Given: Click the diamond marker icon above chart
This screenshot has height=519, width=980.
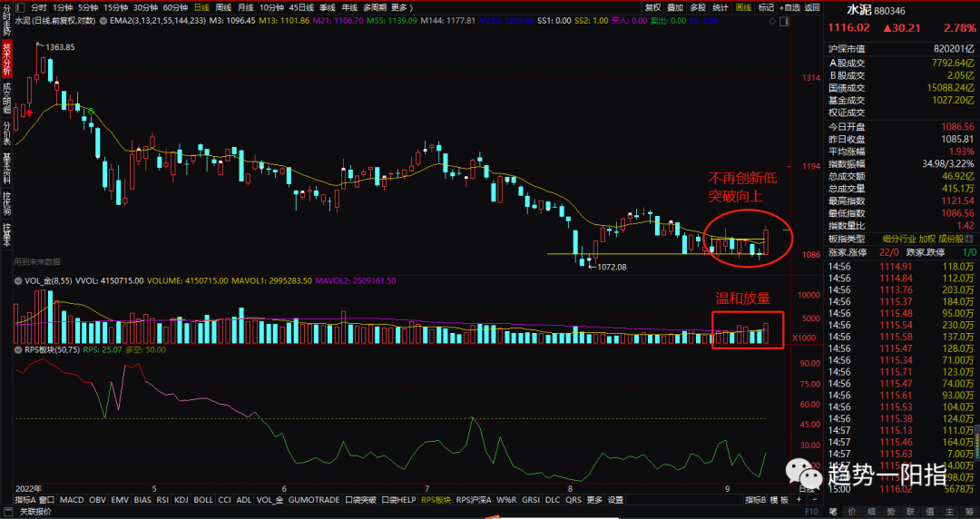Looking at the screenshot, I should pyautogui.click(x=773, y=21).
